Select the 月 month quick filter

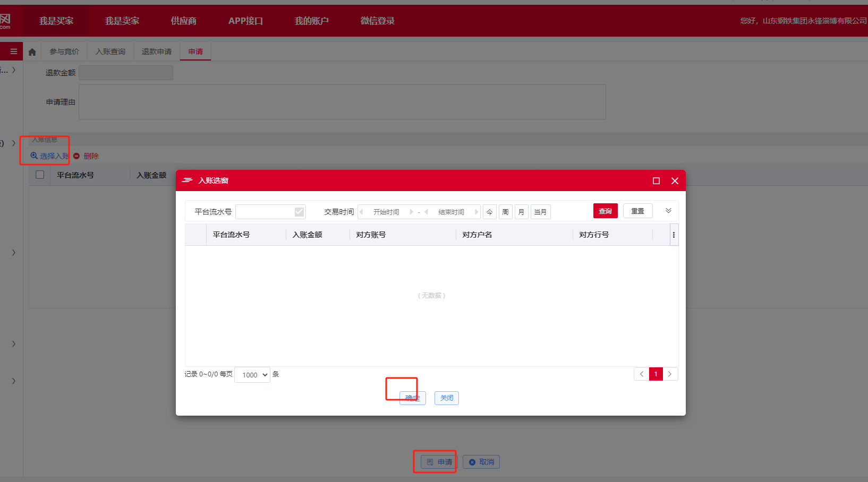pyautogui.click(x=522, y=212)
